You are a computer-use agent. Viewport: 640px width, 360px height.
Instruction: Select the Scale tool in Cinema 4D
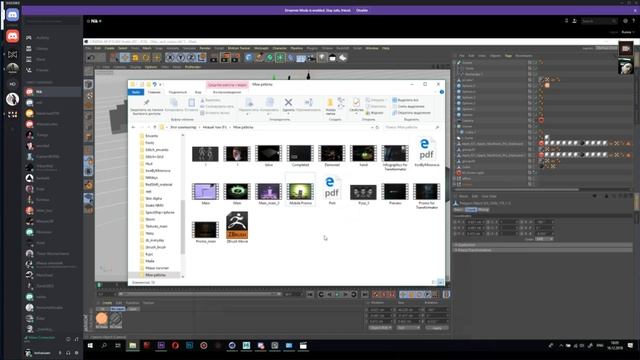coord(136,58)
